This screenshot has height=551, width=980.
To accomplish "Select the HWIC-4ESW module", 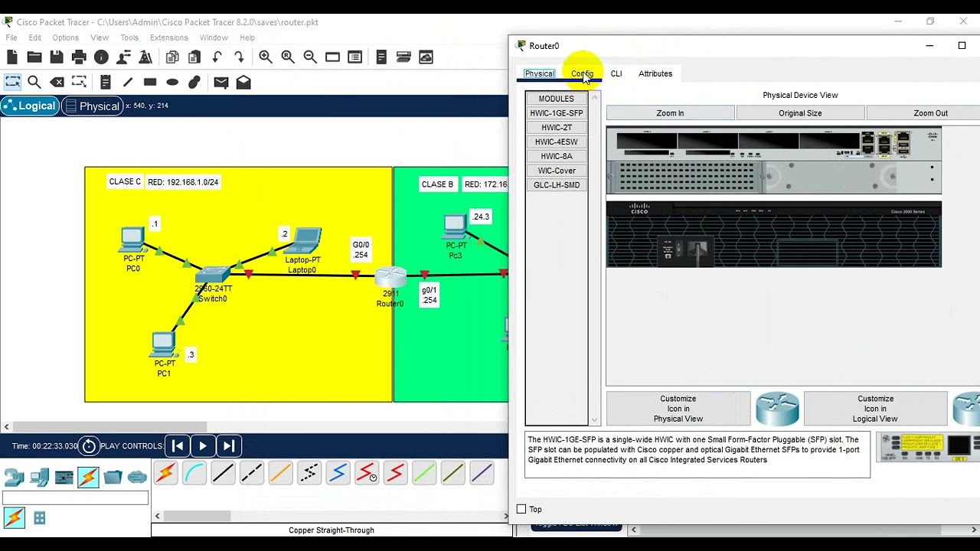I will [557, 142].
